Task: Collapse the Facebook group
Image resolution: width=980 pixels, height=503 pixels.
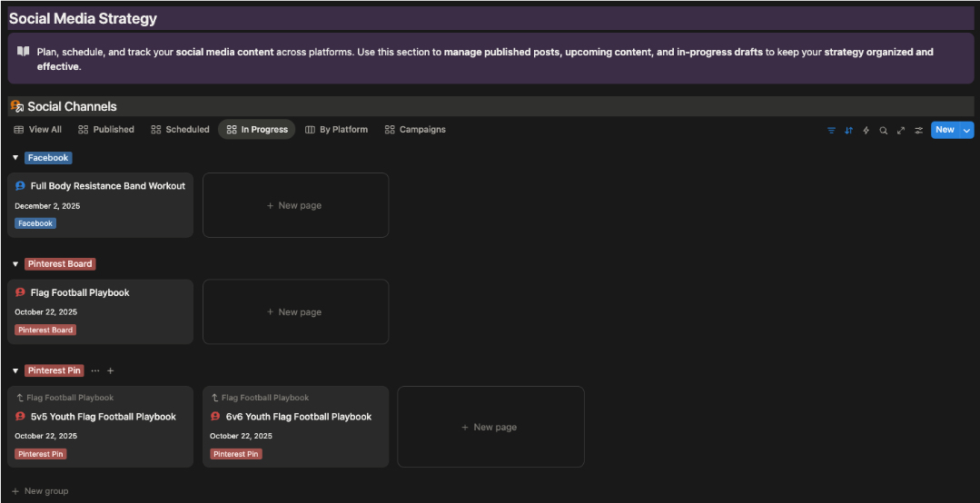Action: pos(15,158)
